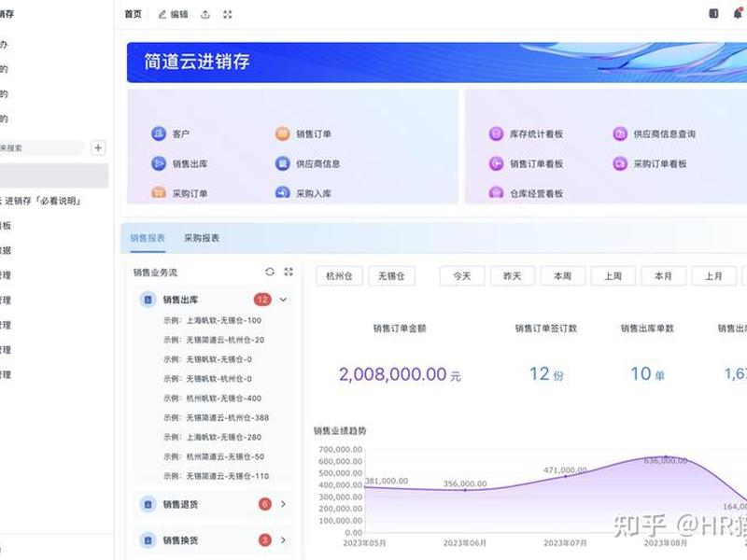Open the panel layout icon at top right
This screenshot has height=560, width=747.
(713, 14)
